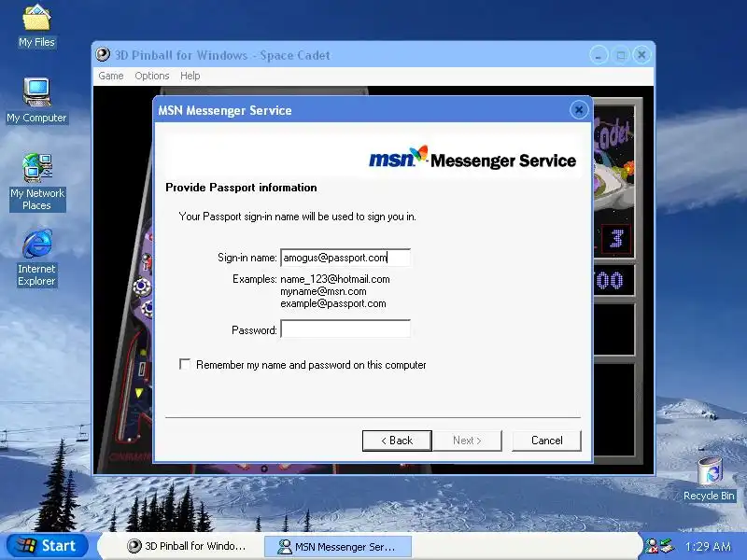Viewport: 747px width, 560px height.
Task: Maximize the 3D Pinball window
Action: [620, 55]
